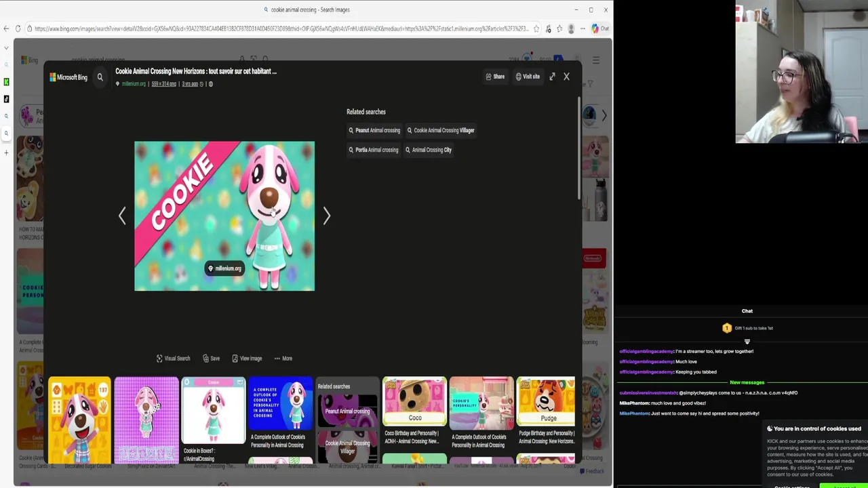This screenshot has width=868, height=488.
Task: Open the Cookie's Personality room thumbnail
Action: 481,404
